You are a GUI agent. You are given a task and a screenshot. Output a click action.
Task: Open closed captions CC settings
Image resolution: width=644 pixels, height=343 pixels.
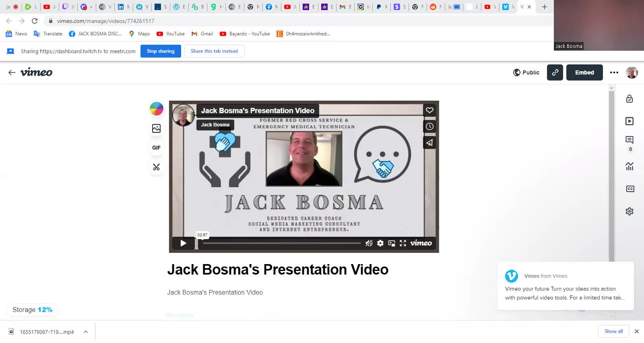coord(630,189)
